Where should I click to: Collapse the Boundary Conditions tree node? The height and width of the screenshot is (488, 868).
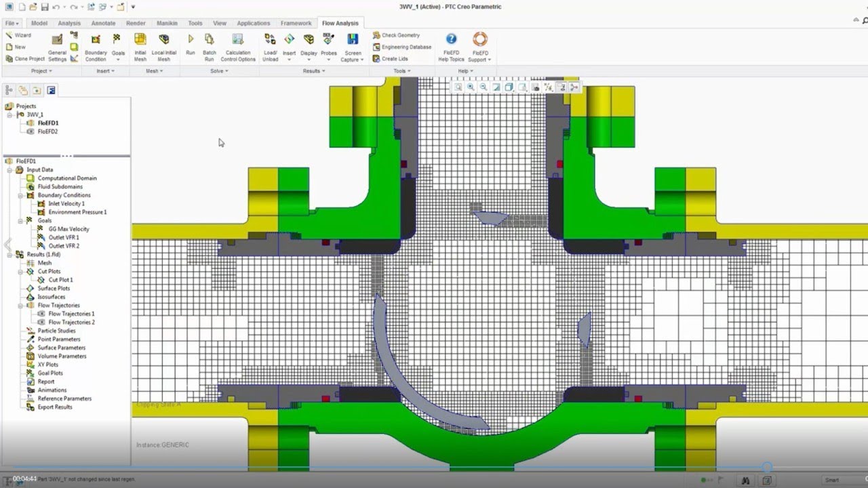tap(20, 195)
